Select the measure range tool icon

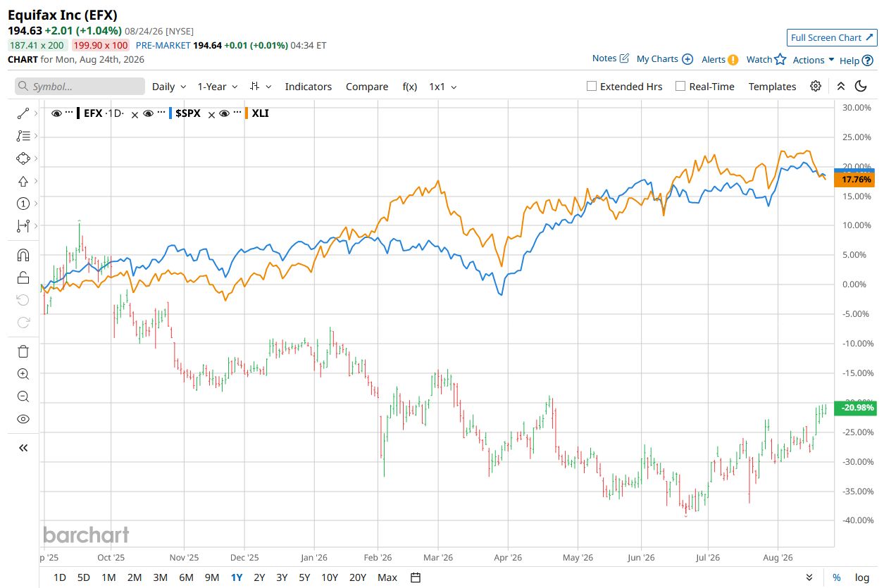(23, 226)
